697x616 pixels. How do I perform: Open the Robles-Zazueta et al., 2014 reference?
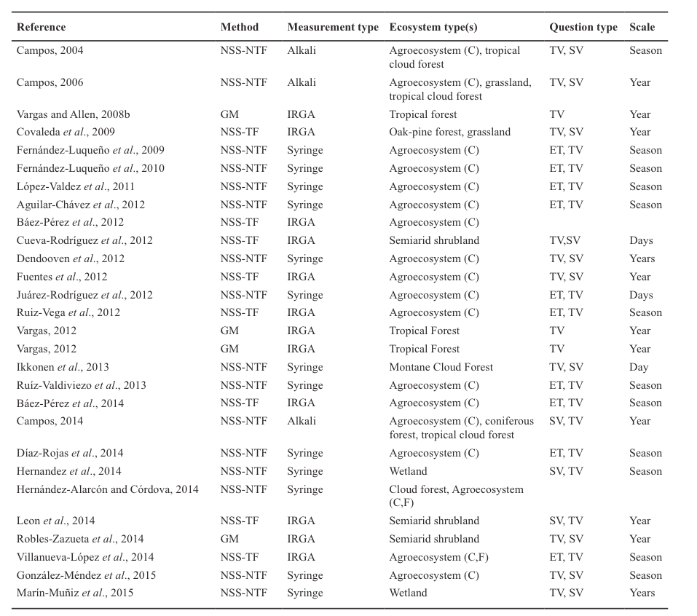coord(80,539)
